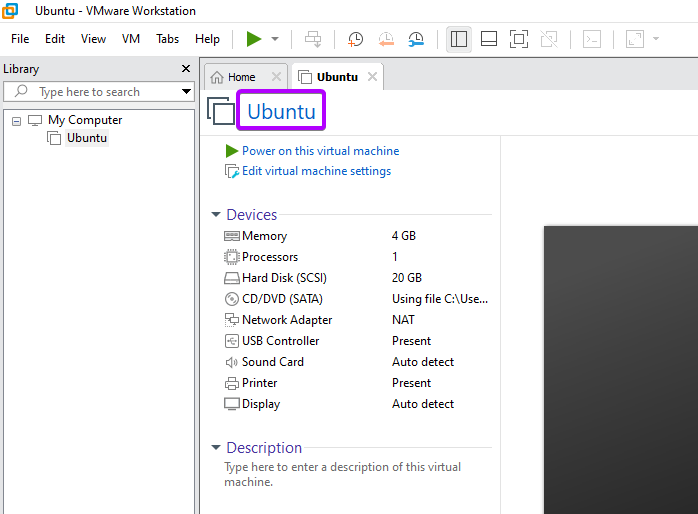Click Edit virtual machine settings link
The image size is (698, 514).
317,171
